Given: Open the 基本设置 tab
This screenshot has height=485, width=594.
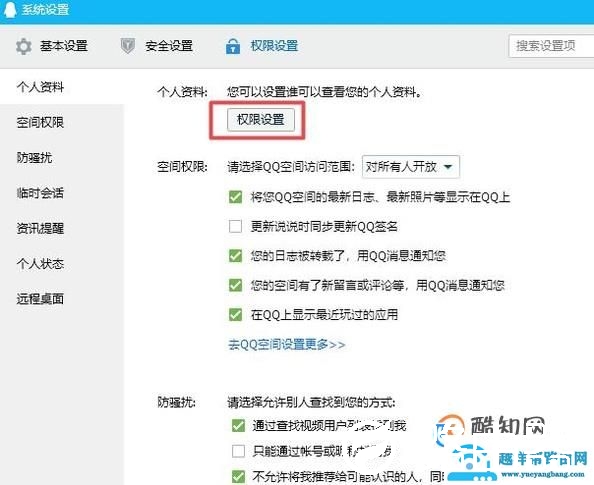Looking at the screenshot, I should [64, 46].
